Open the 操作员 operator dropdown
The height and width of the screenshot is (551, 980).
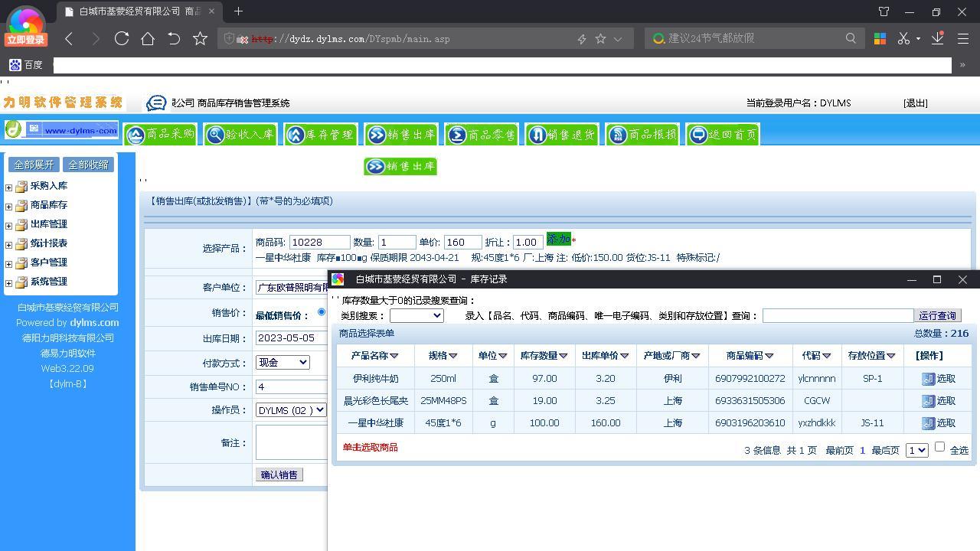(x=290, y=410)
